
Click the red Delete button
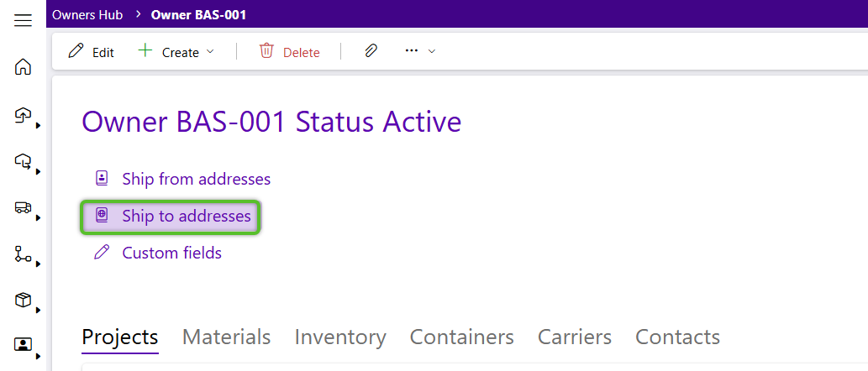290,52
